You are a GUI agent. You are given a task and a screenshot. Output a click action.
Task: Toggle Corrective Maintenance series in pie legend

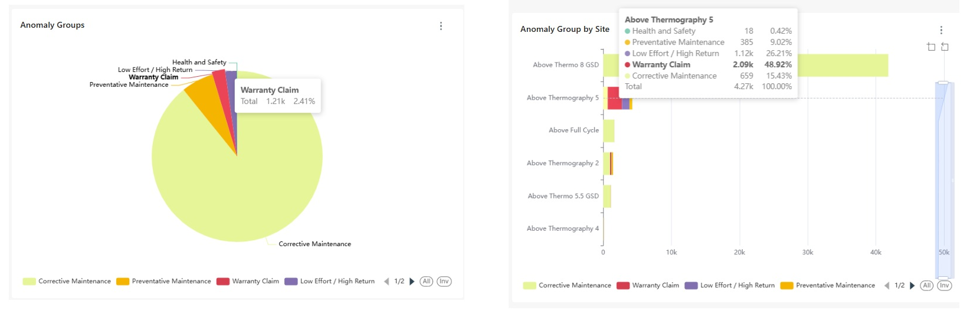67,282
